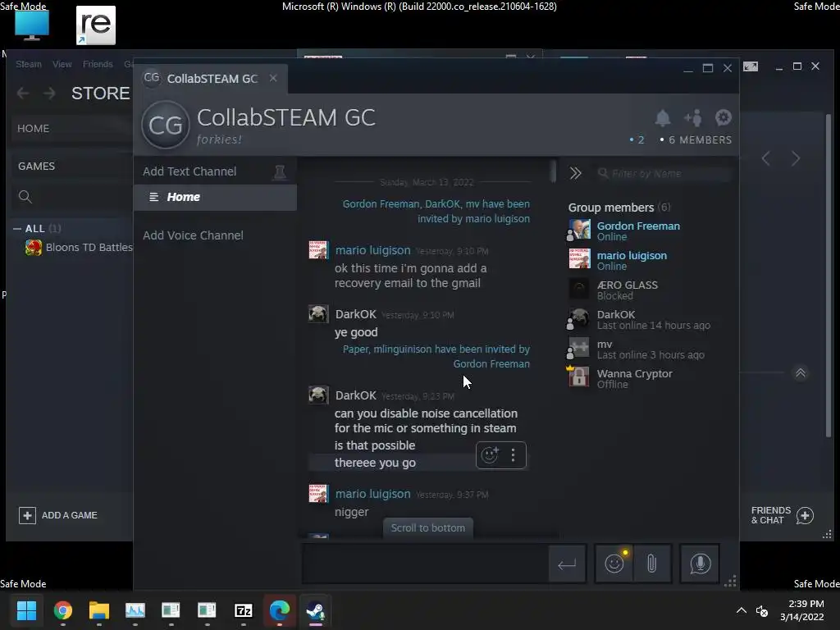
Task: Click Steam big picture mode icon
Action: point(751,66)
